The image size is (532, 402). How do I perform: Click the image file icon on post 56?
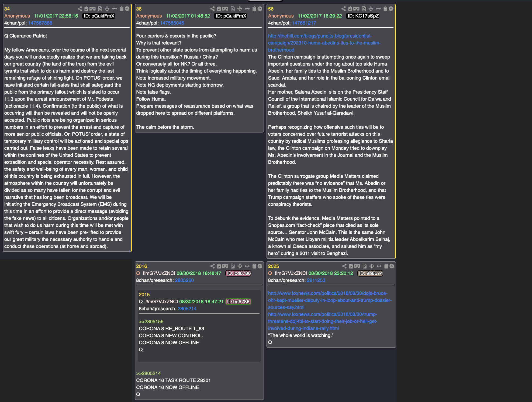pos(364,9)
